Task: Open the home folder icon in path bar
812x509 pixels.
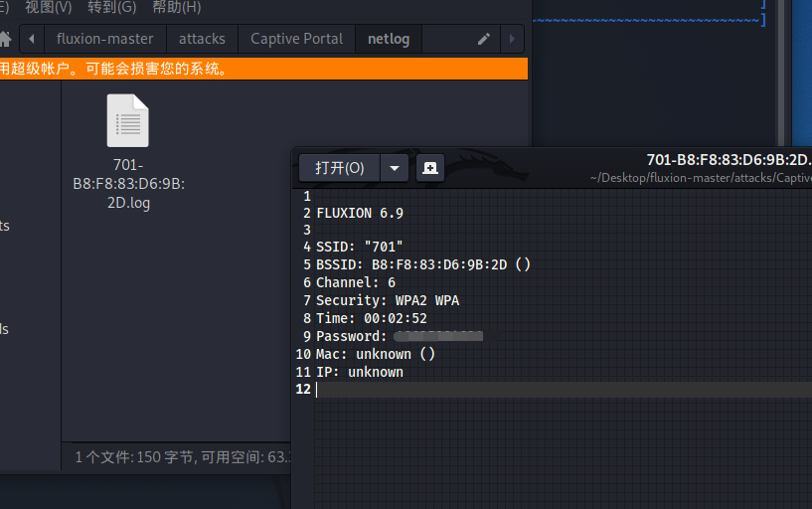Action: point(5,39)
